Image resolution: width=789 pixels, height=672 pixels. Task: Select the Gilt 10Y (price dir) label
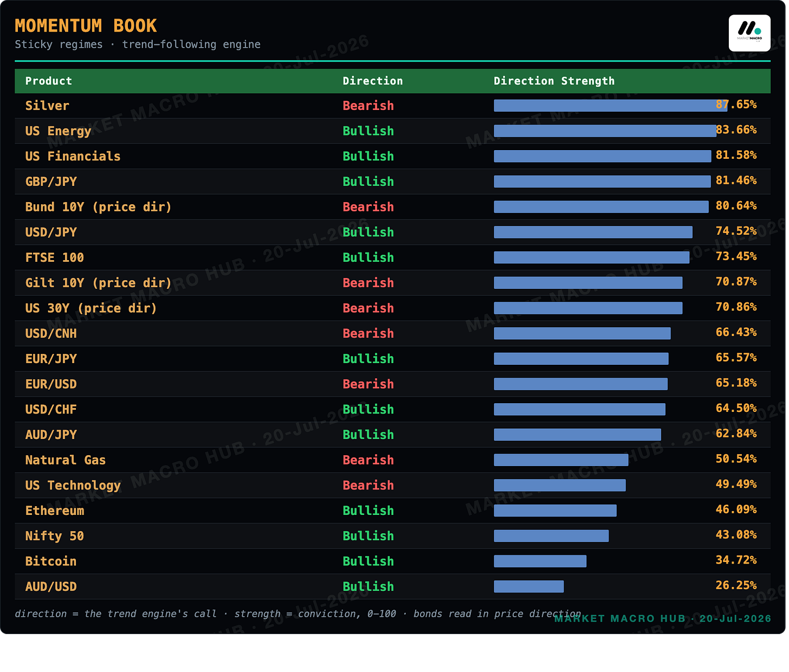pyautogui.click(x=99, y=283)
